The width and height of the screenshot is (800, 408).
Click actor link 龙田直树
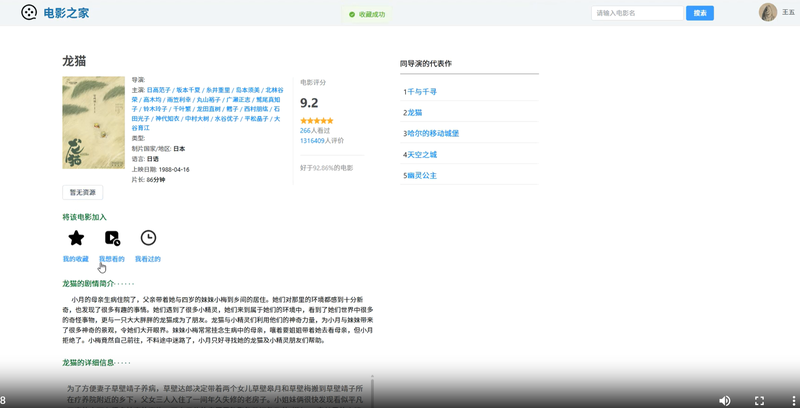pyautogui.click(x=209, y=109)
